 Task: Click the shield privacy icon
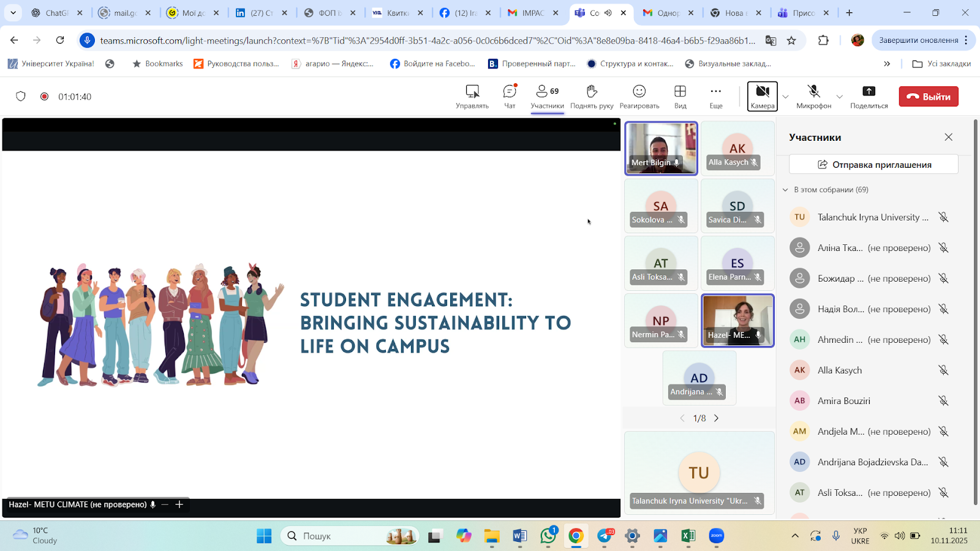pyautogui.click(x=21, y=96)
